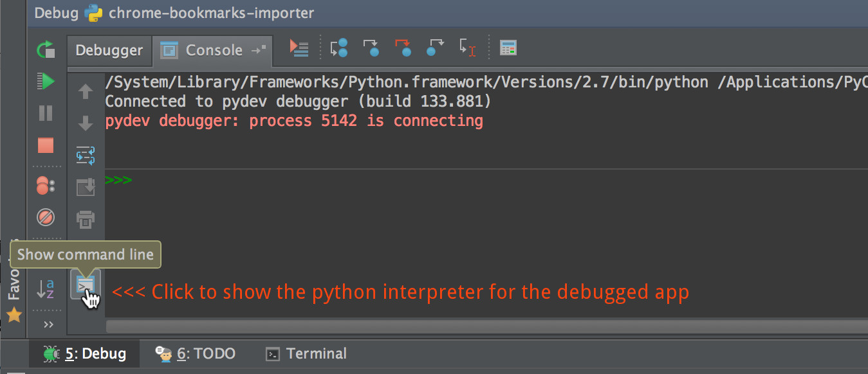This screenshot has width=868, height=374.
Task: Click the View Breakpoints icon
Action: tap(45, 185)
